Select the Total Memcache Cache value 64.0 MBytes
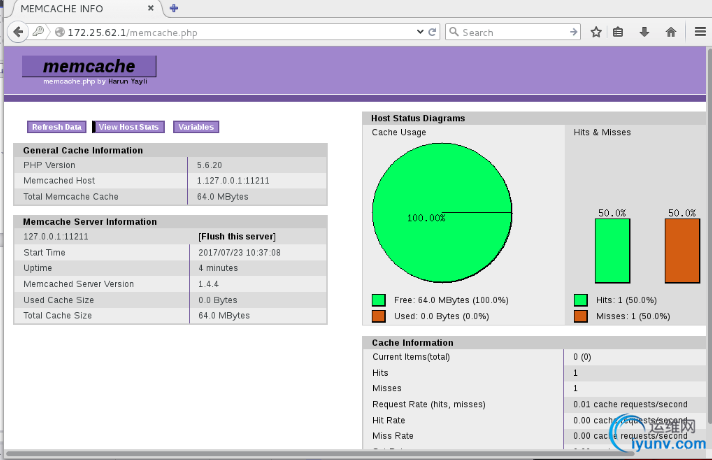 222,197
